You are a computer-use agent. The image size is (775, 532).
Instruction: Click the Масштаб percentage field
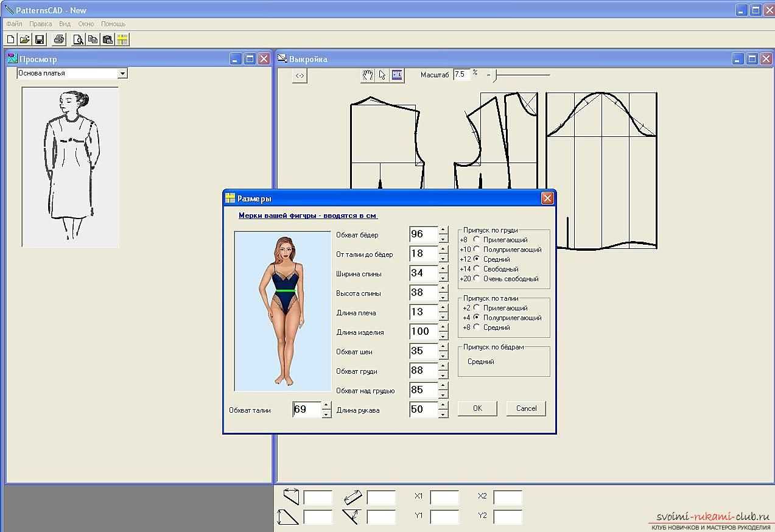(461, 74)
